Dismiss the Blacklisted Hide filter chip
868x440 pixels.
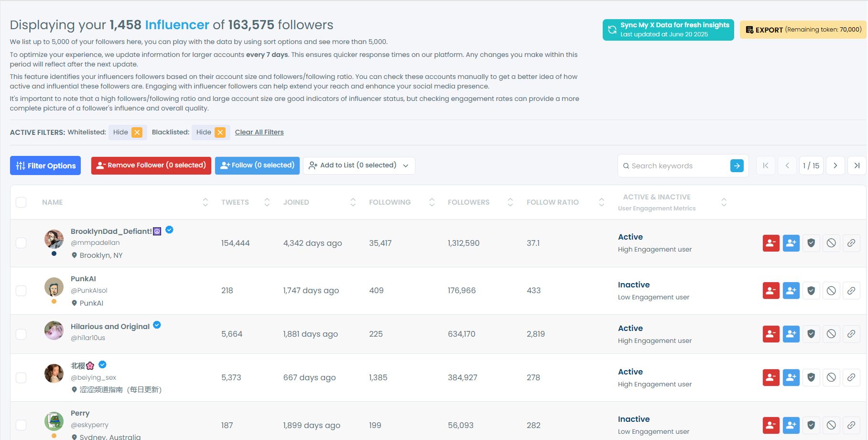220,132
